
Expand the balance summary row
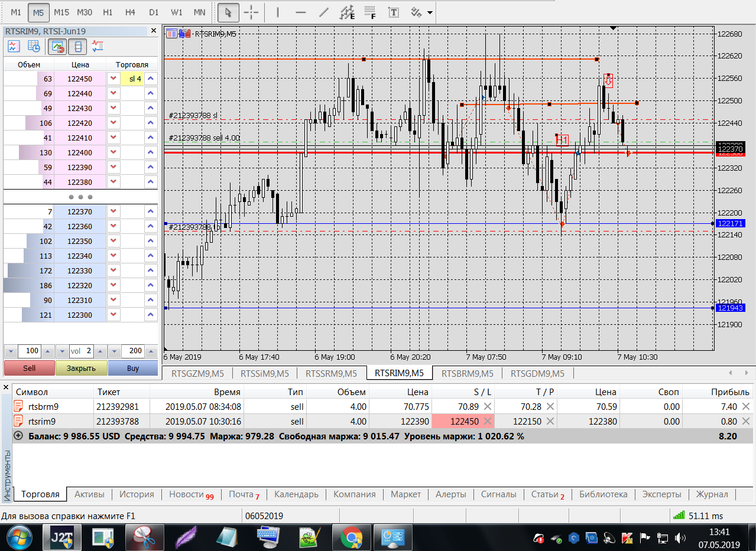pos(18,436)
